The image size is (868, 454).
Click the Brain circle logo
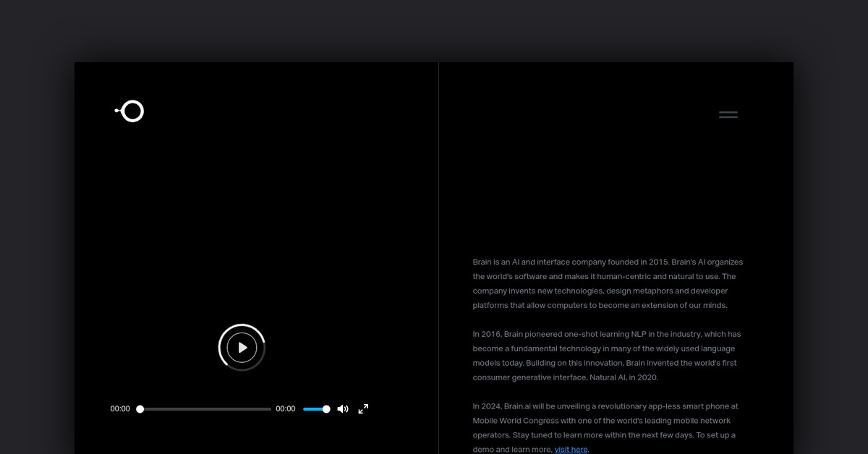click(131, 111)
